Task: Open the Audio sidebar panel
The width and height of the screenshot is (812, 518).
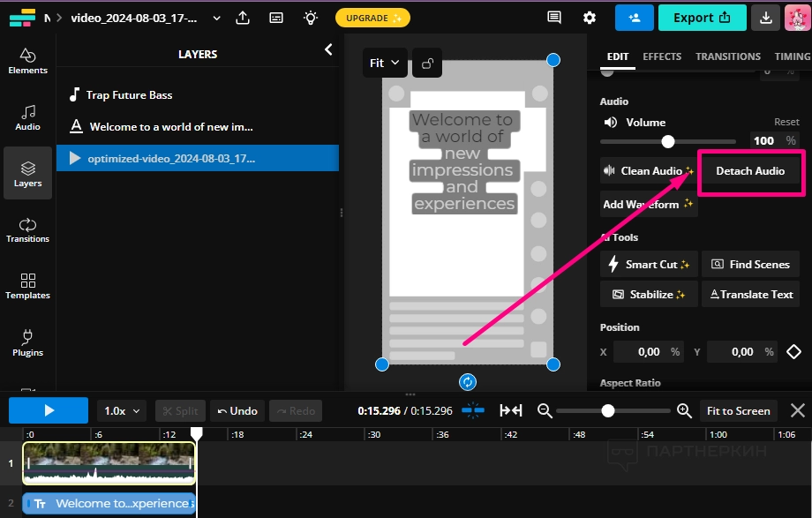Action: tap(27, 116)
